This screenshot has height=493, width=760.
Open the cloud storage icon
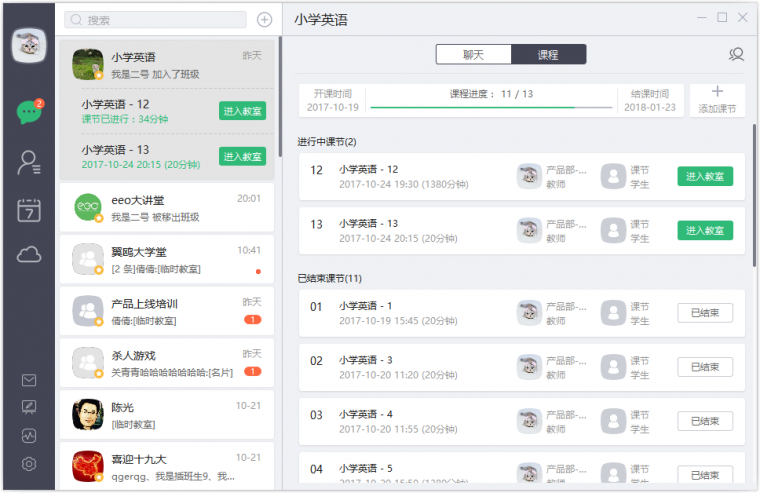pos(28,255)
